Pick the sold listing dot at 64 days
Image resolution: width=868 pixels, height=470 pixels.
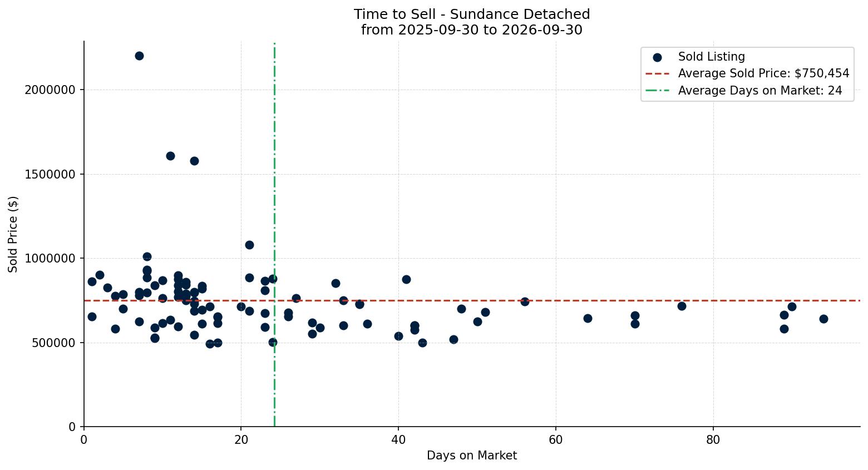point(588,318)
